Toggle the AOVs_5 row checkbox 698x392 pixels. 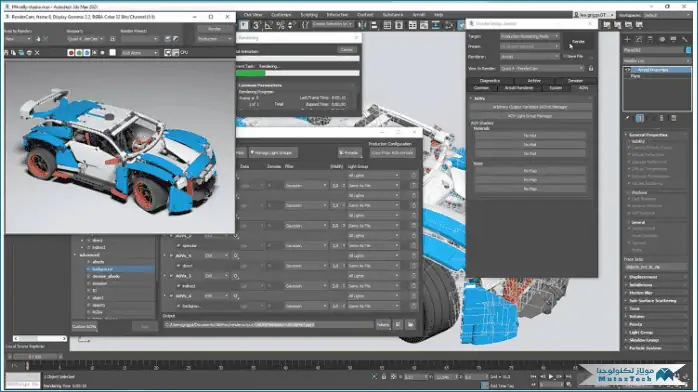(x=171, y=276)
